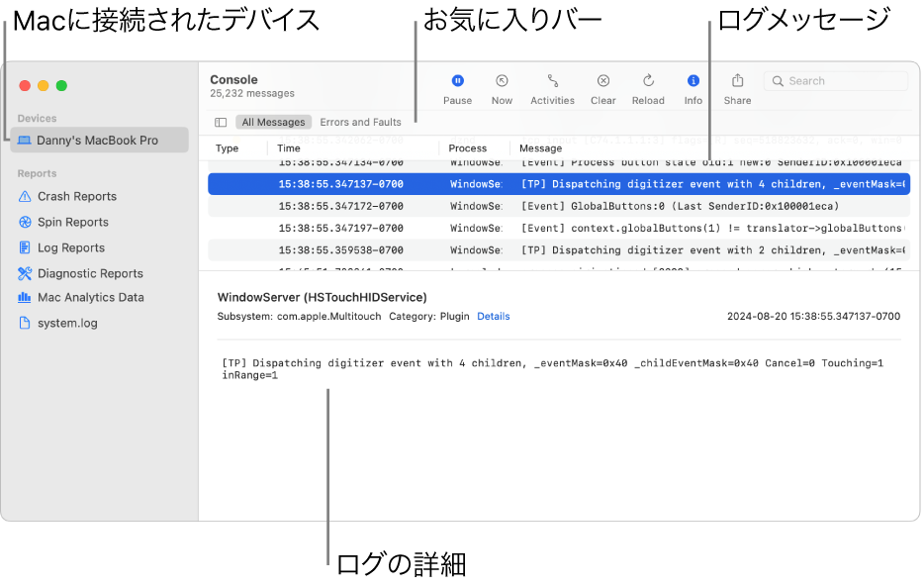Sort by the Process column header
924x587 pixels.
(467, 148)
